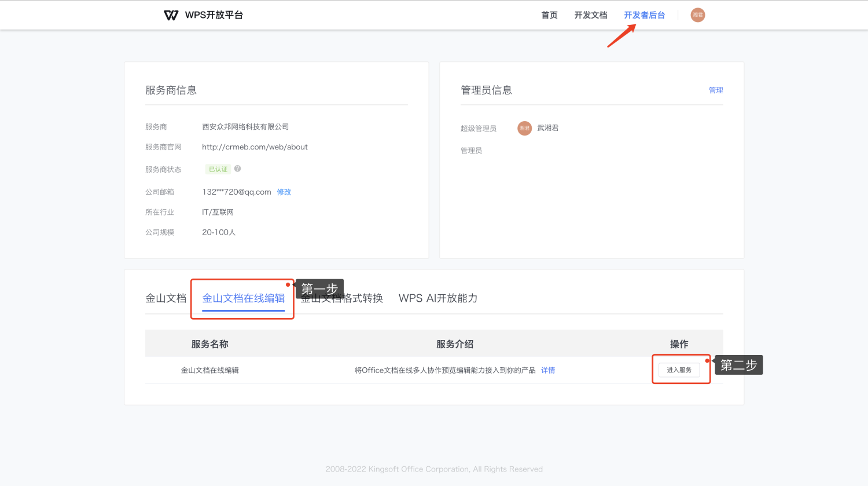Image resolution: width=868 pixels, height=486 pixels.
Task: Select 开发者后台 in the top navigation
Action: pyautogui.click(x=644, y=15)
